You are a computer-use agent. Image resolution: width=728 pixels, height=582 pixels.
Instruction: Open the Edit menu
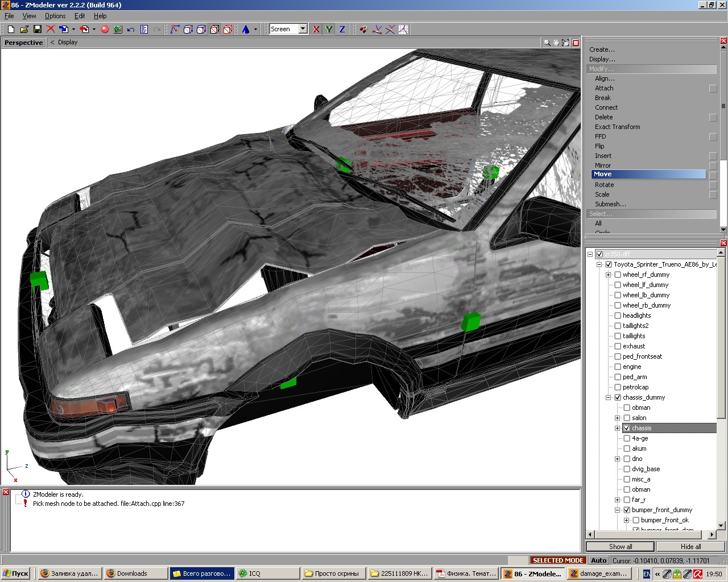[80, 16]
